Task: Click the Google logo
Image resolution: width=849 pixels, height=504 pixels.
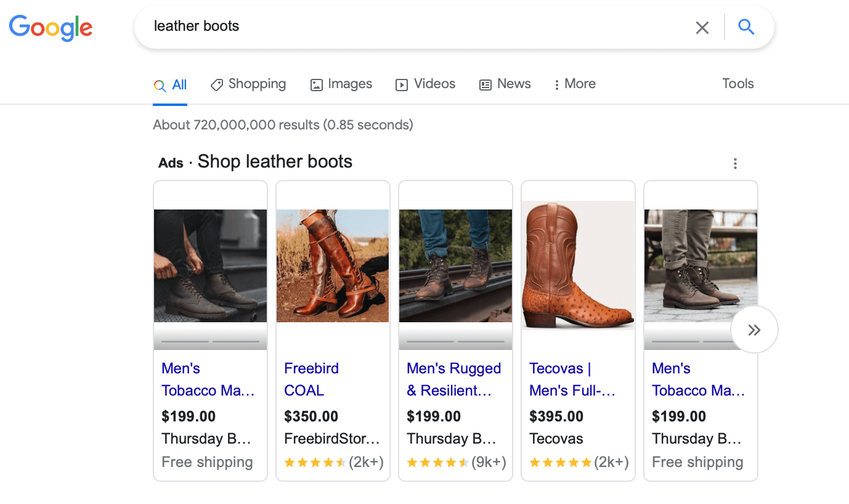Action: pyautogui.click(x=51, y=28)
